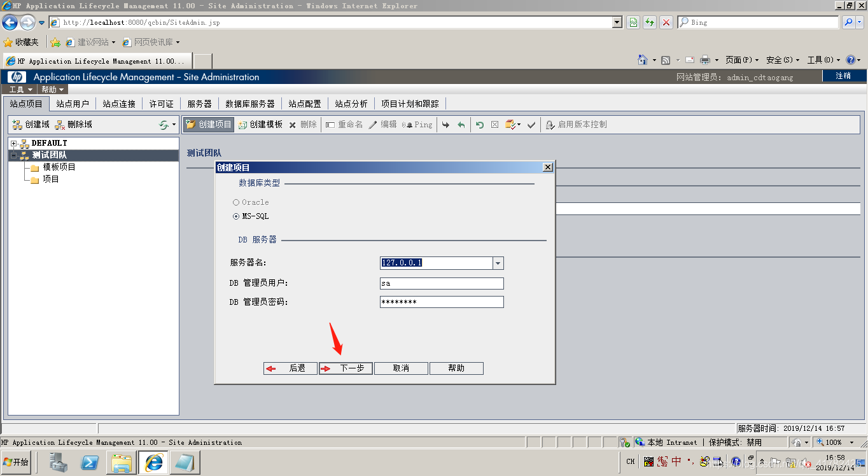Open the 服务器名 server name dropdown
Screen dimensions: 868x476
tap(498, 263)
